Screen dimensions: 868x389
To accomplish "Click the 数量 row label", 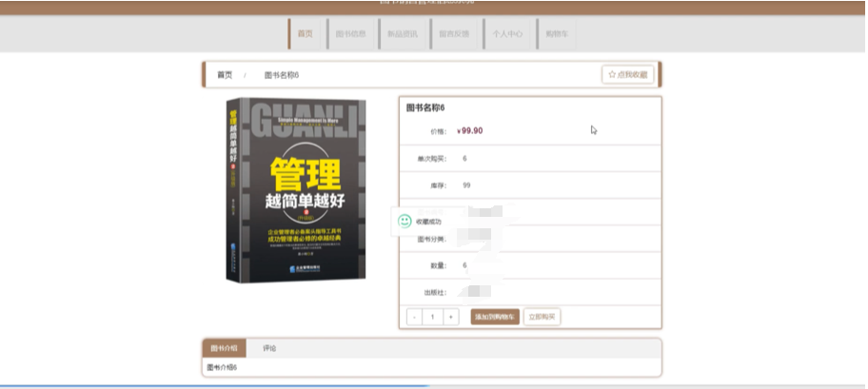I will point(439,265).
